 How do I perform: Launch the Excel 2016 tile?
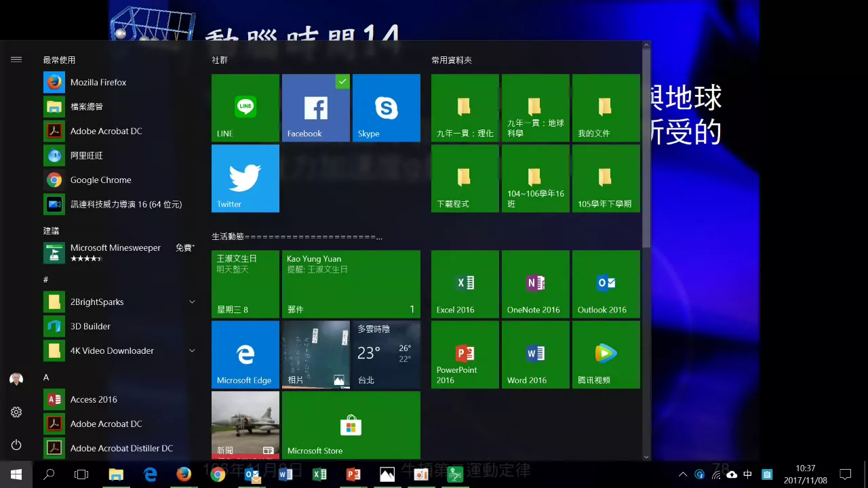[x=465, y=284]
